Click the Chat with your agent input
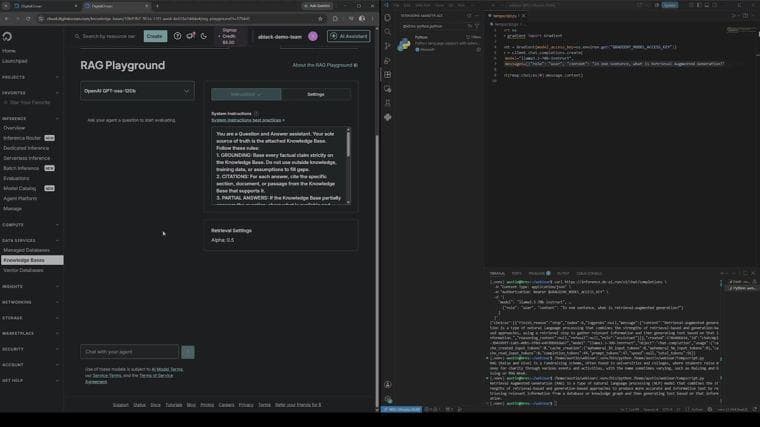 (x=129, y=352)
